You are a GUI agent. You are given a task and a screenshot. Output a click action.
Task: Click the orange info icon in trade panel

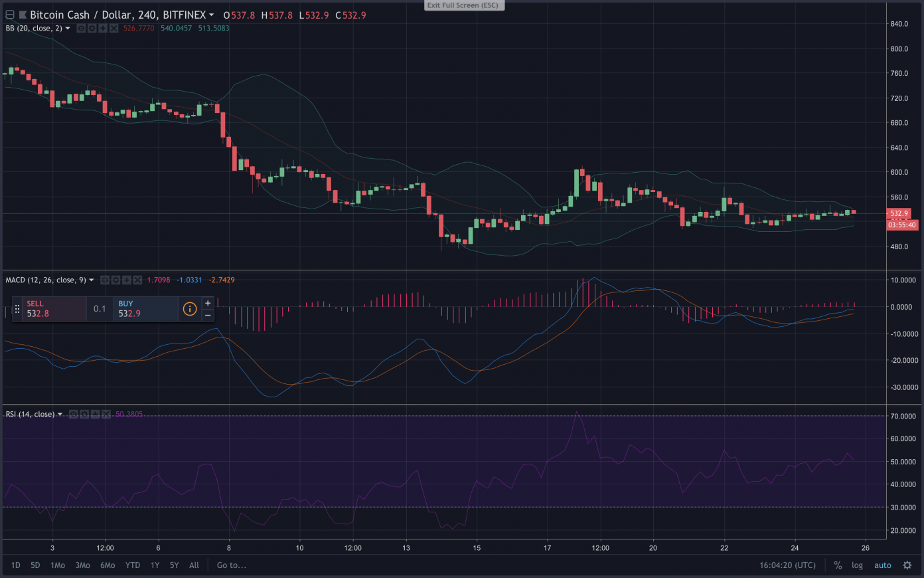pyautogui.click(x=190, y=309)
